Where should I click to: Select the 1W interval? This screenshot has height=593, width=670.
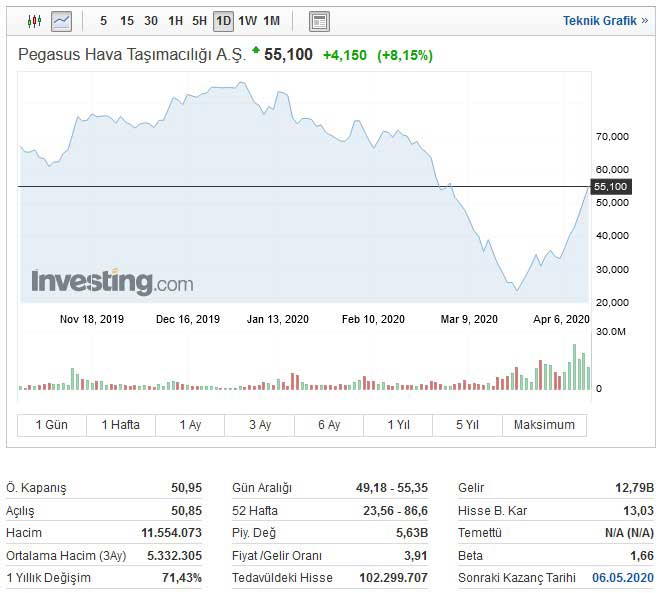point(247,21)
